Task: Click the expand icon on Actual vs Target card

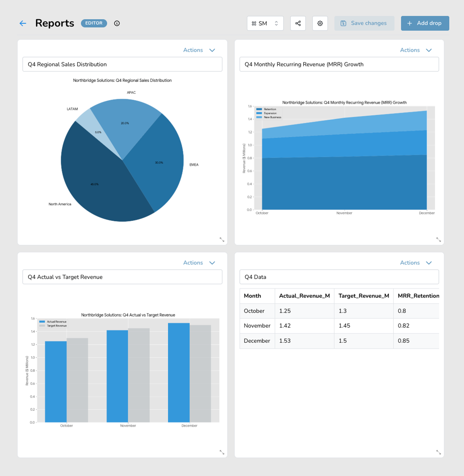Action: click(x=222, y=452)
